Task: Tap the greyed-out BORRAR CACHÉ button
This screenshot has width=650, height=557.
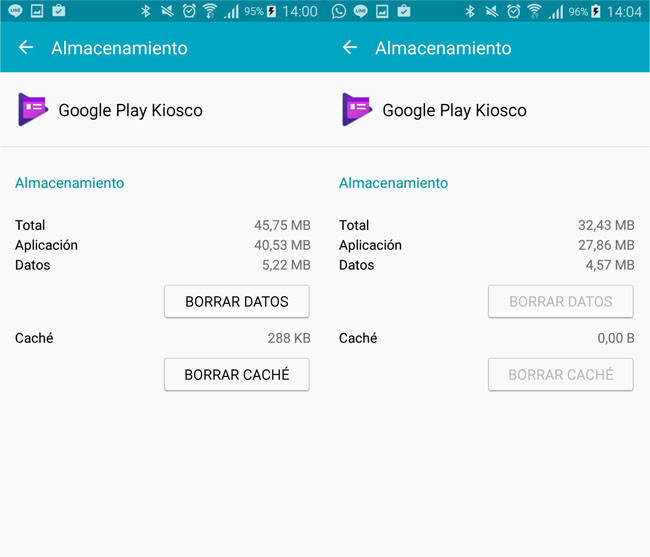Action: [561, 374]
